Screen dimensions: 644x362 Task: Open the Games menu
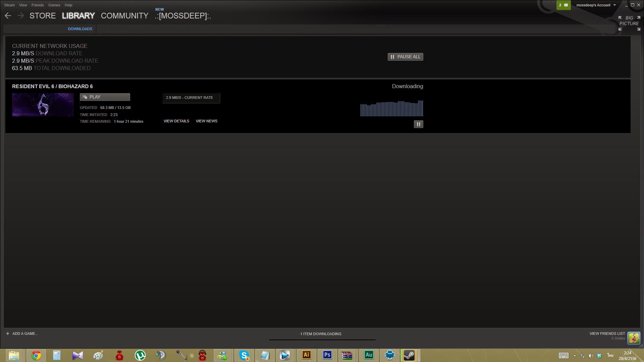coord(54,5)
